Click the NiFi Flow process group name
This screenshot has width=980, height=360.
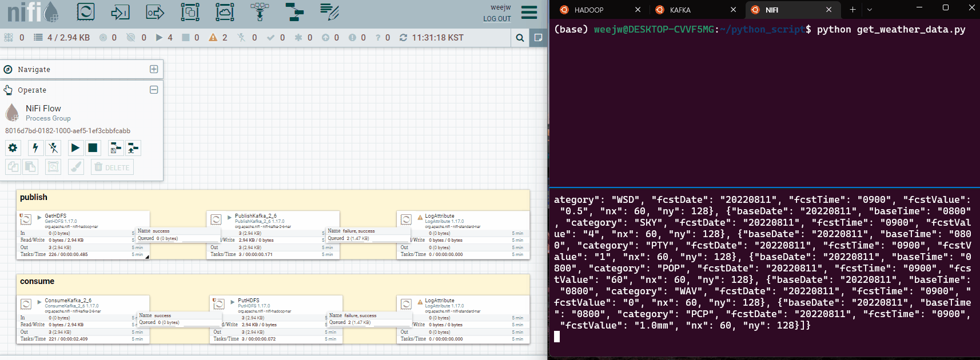click(43, 109)
